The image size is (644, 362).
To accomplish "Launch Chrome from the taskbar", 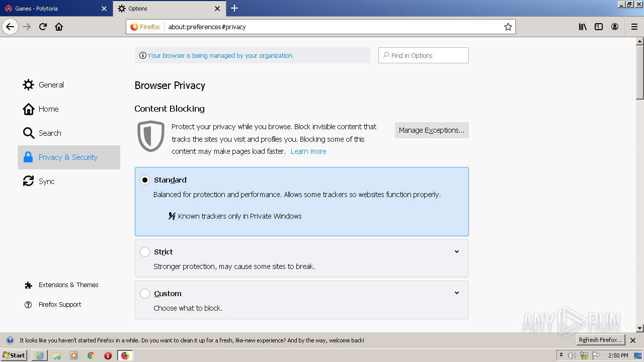I will [x=91, y=355].
